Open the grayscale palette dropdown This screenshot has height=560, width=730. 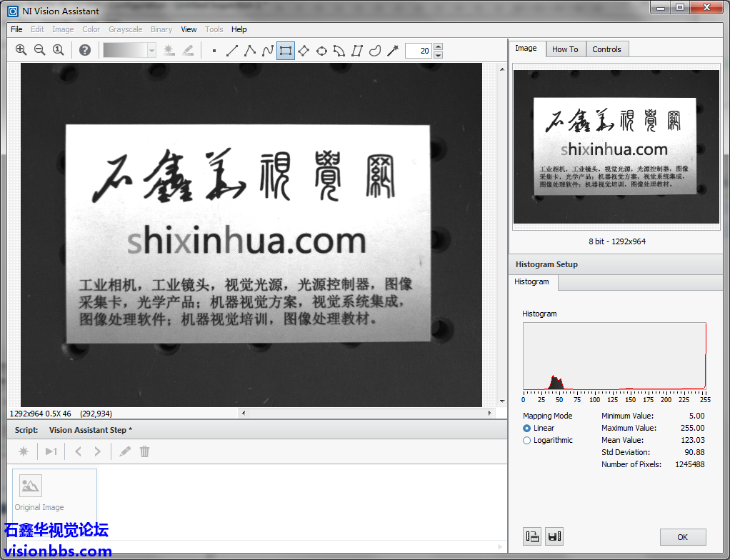click(x=151, y=50)
